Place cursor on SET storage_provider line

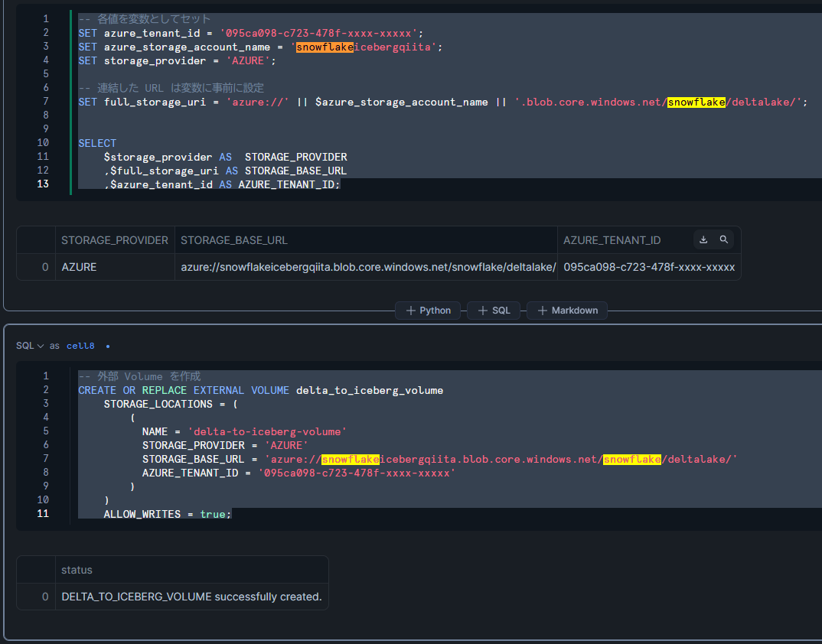click(178, 60)
